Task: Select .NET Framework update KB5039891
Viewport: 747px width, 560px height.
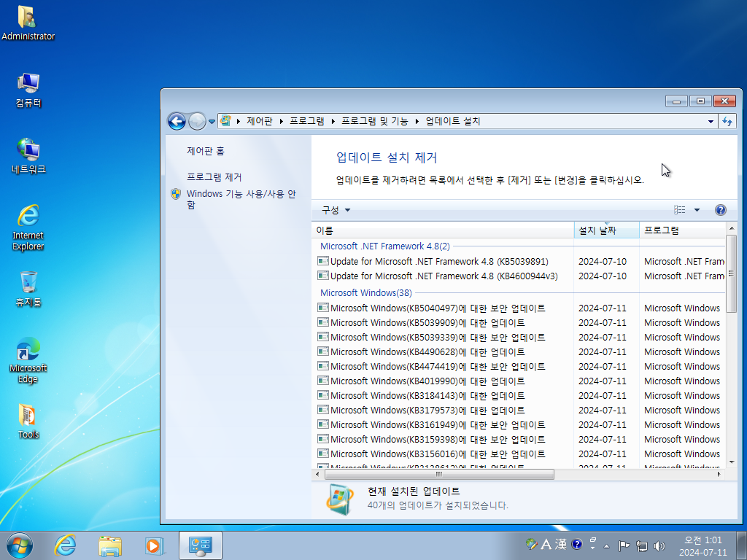Action: point(521,262)
